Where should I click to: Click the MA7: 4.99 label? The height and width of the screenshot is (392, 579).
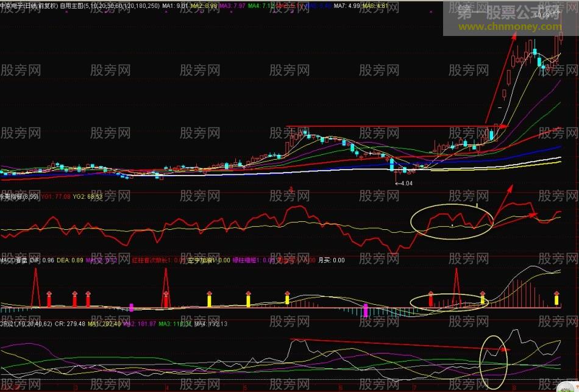pos(347,6)
